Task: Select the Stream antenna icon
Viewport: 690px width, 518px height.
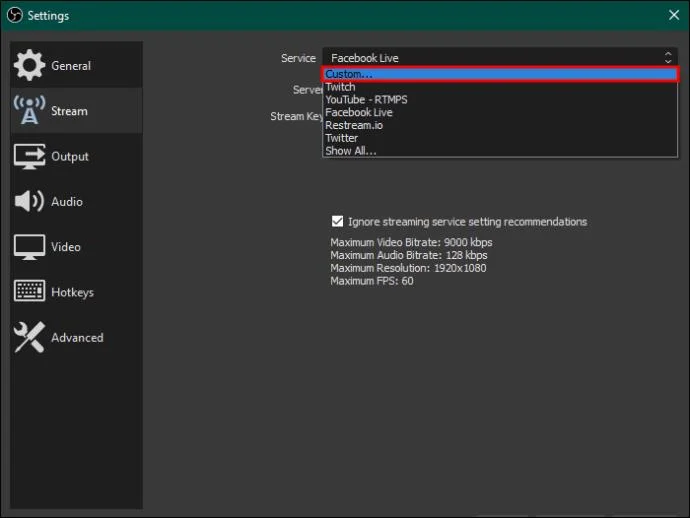Action: click(x=29, y=110)
